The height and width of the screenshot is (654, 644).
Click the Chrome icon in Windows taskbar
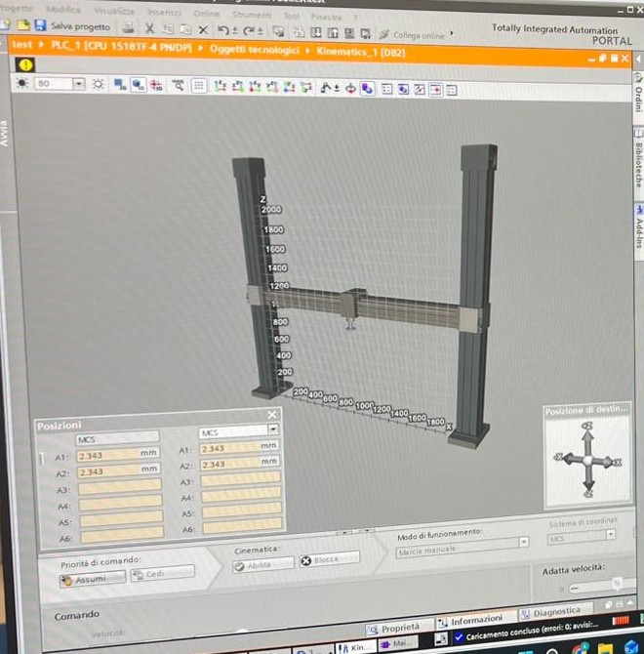click(x=580, y=649)
